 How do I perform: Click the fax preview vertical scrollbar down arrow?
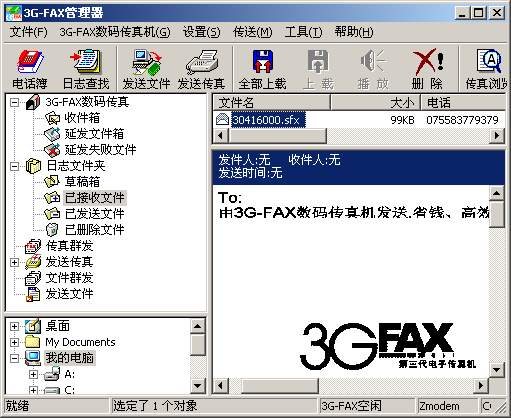tap(496, 369)
